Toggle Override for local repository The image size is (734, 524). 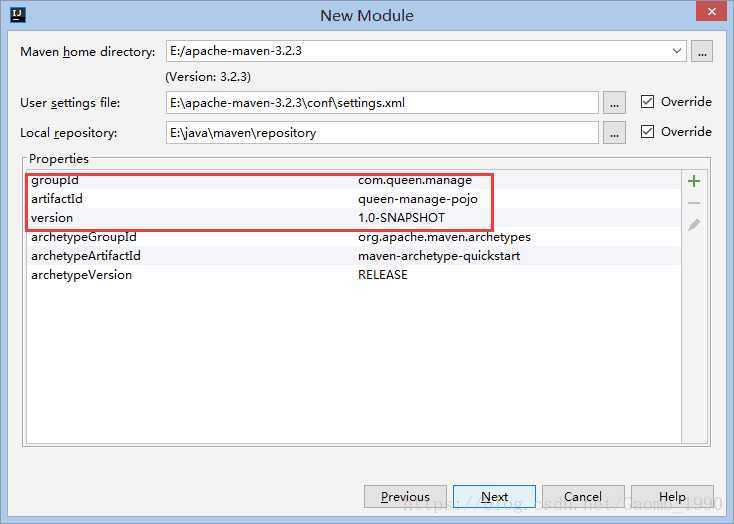pos(647,132)
